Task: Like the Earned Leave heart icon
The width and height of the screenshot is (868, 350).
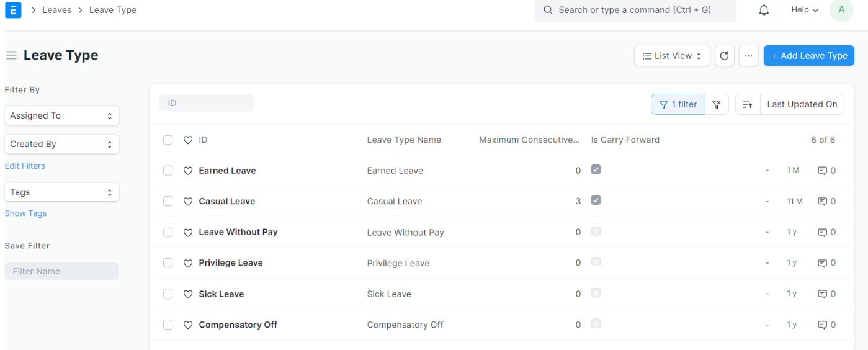Action: pos(188,171)
